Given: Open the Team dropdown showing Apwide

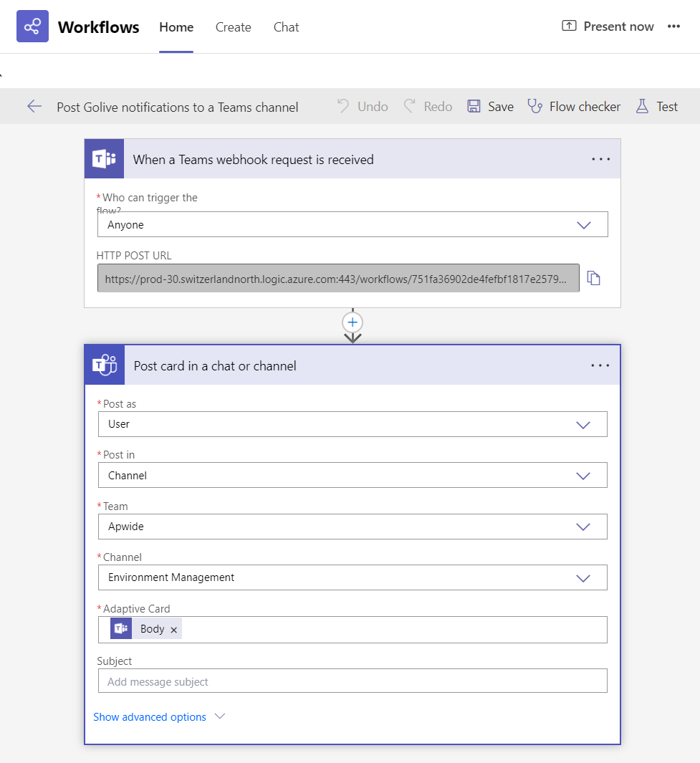Looking at the screenshot, I should (582, 527).
